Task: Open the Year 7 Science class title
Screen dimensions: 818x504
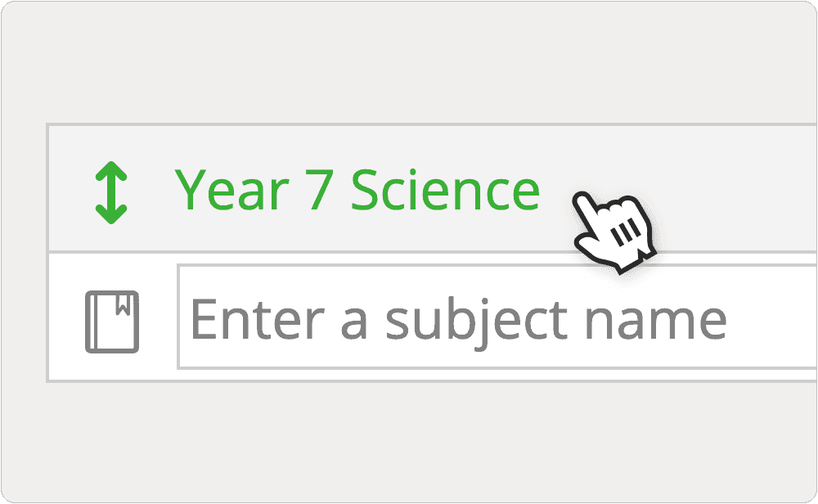Action: tap(357, 191)
